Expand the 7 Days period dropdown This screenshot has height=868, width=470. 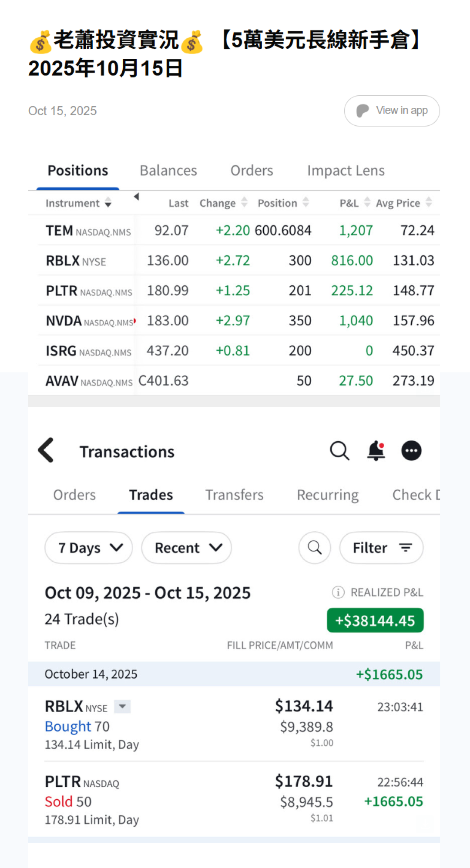tap(89, 548)
